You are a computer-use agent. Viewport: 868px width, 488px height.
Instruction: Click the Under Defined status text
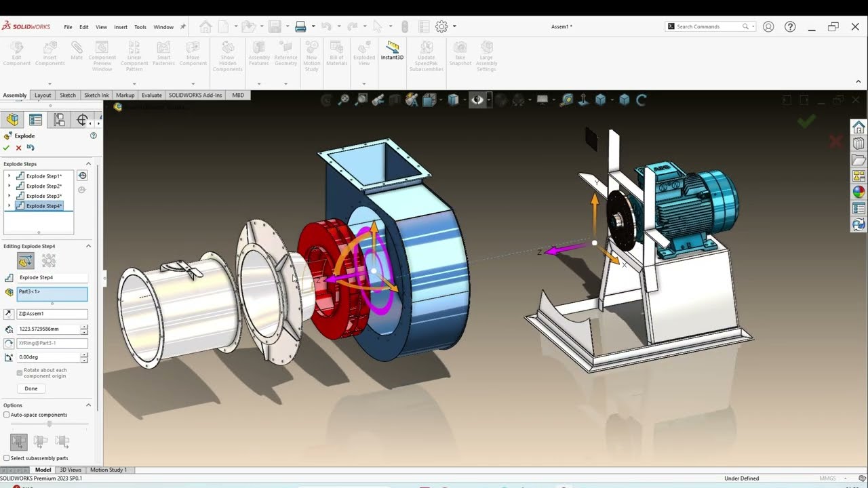coord(741,479)
